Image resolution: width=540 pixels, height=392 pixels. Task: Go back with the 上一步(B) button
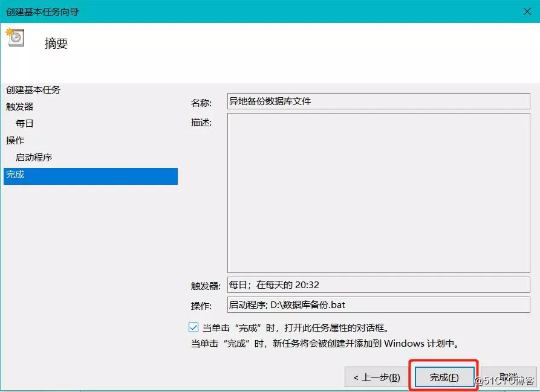pyautogui.click(x=377, y=378)
